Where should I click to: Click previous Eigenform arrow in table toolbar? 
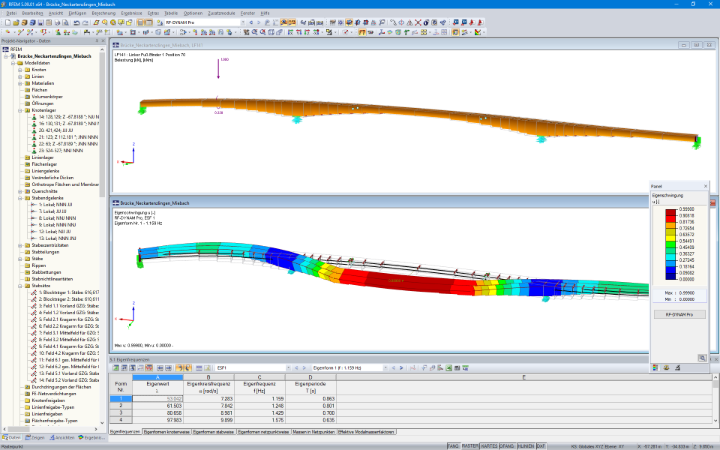pos(394,368)
